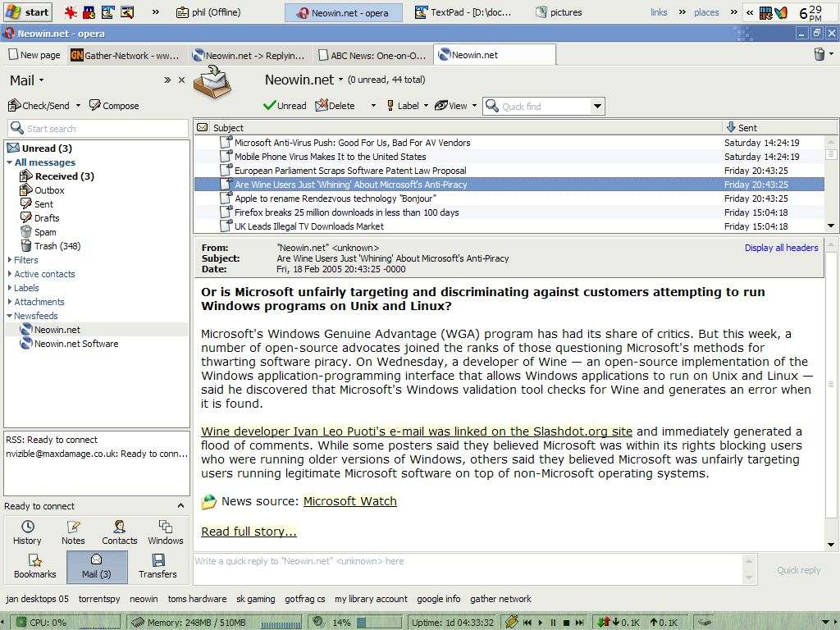Open the closed tabs trash icon
This screenshot has height=630, width=840.
pos(819,54)
